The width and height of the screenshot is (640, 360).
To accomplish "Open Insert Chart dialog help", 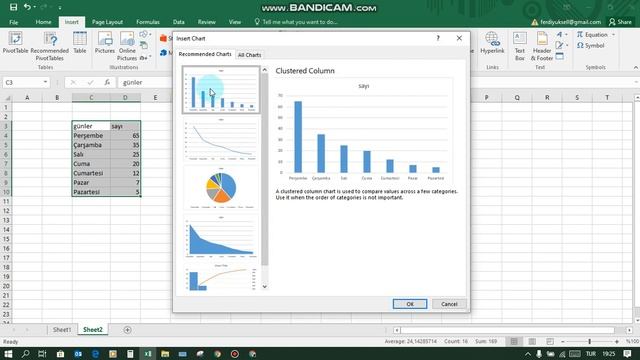I will click(x=438, y=38).
